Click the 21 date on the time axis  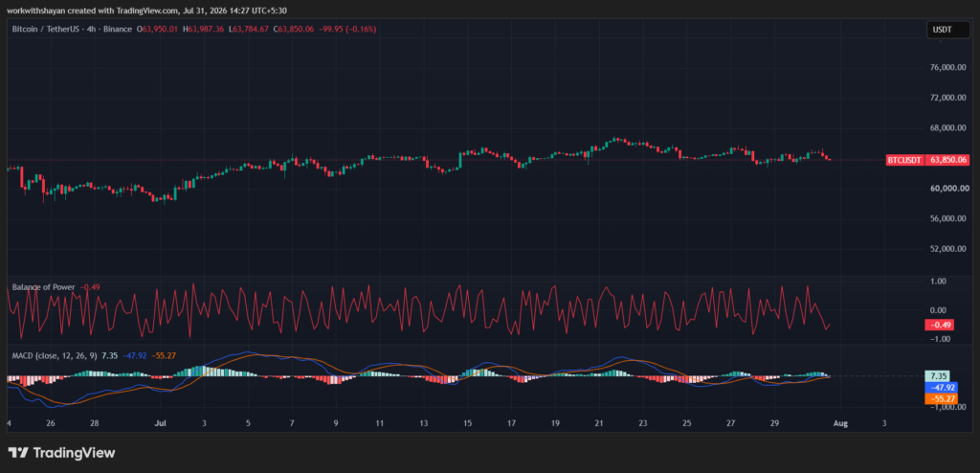pyautogui.click(x=599, y=423)
